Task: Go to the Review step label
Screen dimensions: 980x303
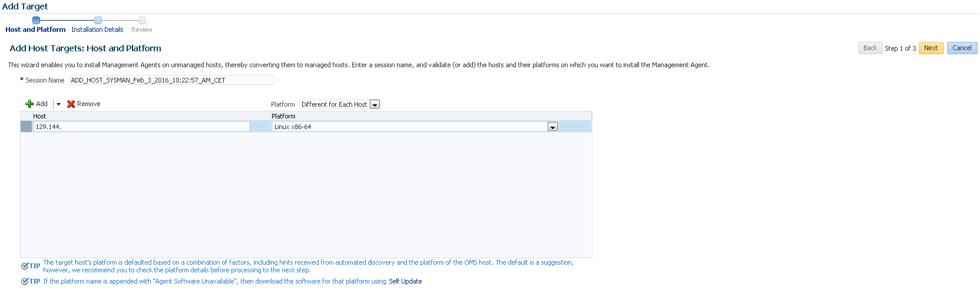Action: tap(142, 29)
